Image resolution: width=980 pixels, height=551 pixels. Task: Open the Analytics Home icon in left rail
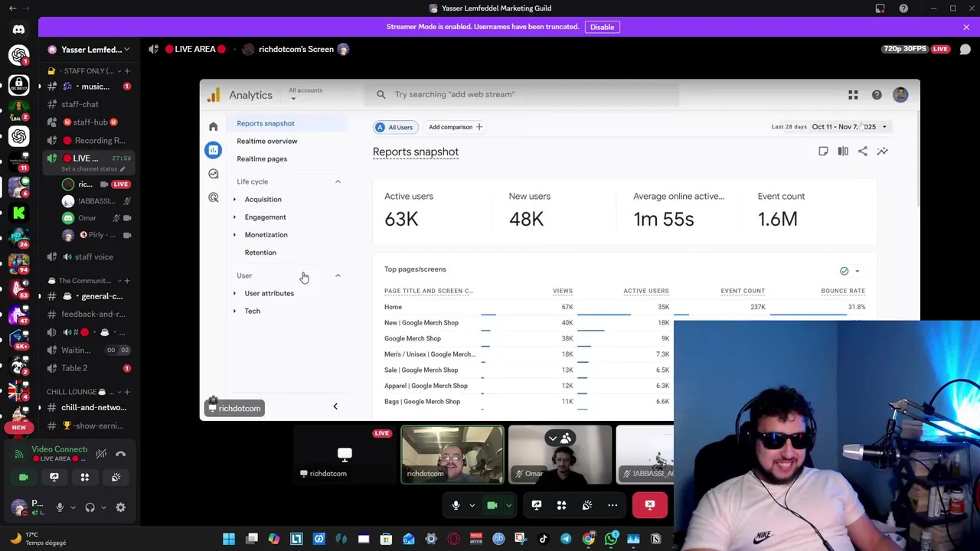pyautogui.click(x=213, y=126)
